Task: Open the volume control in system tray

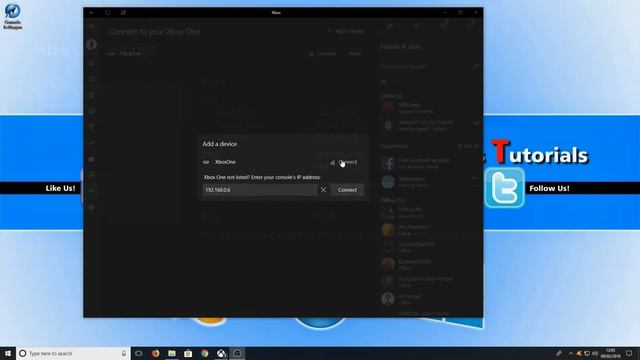Action: pyautogui.click(x=595, y=353)
